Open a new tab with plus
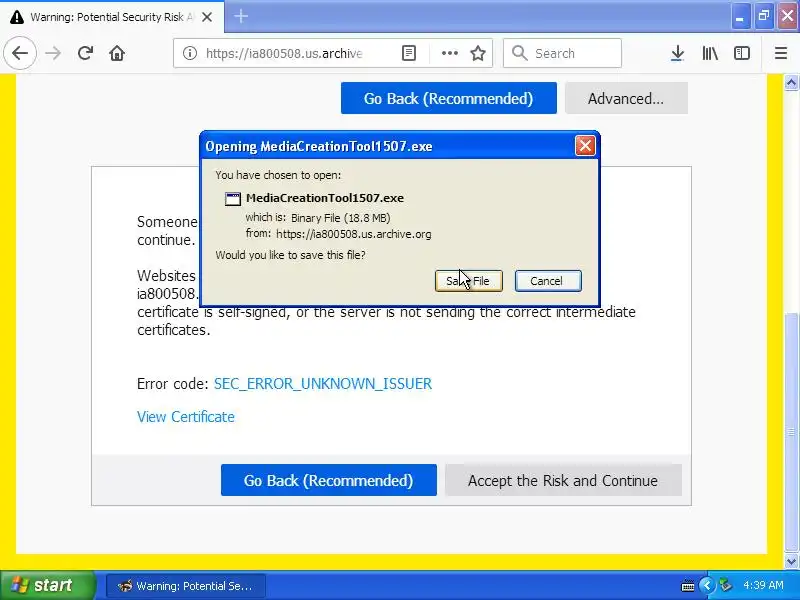 241,17
